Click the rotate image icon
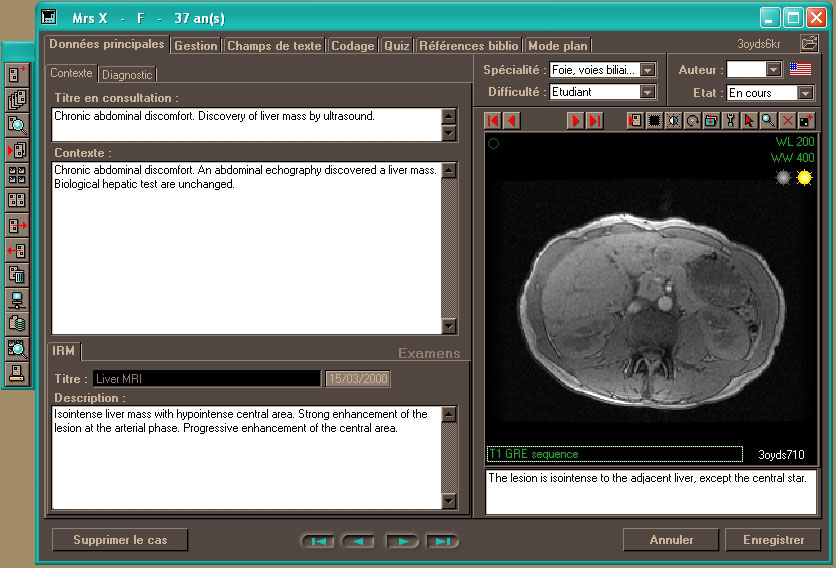Image resolution: width=836 pixels, height=568 pixels. (692, 121)
